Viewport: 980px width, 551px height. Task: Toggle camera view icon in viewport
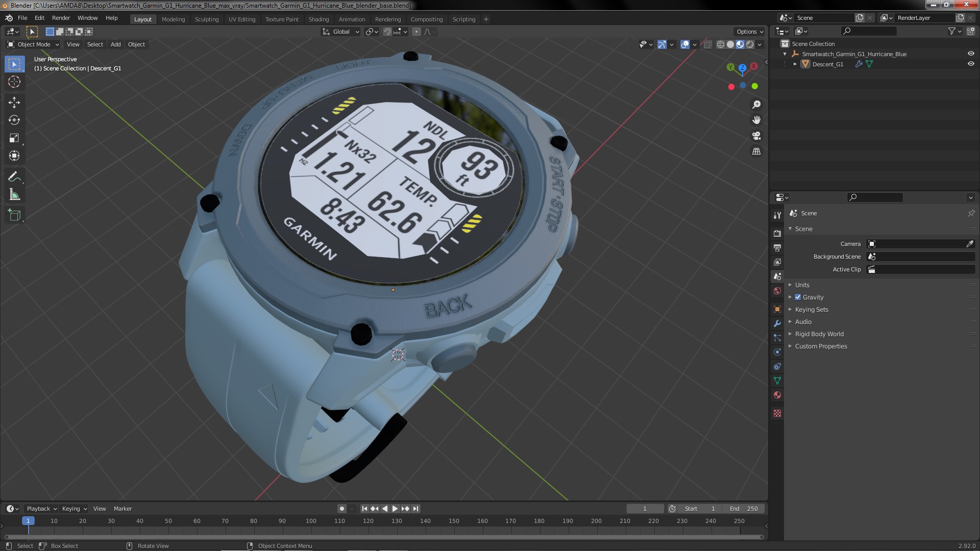tap(756, 136)
